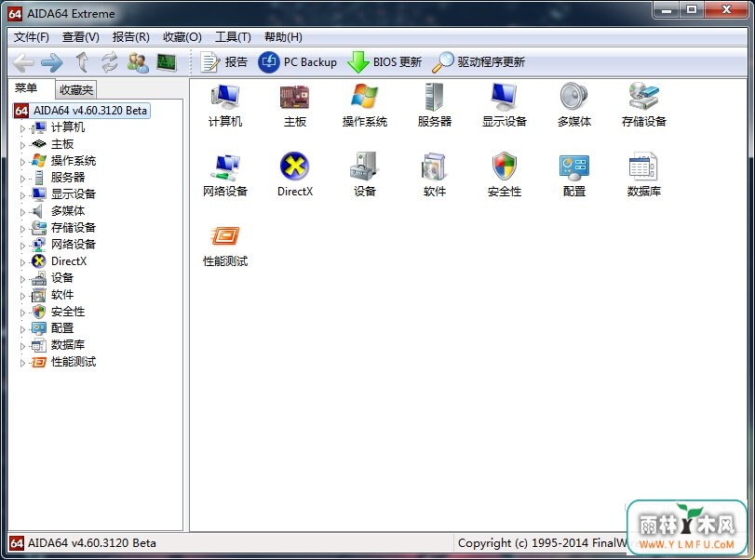Image resolution: width=755 pixels, height=560 pixels.
Task: Open the 主板 motherboard icon in main pane
Action: [x=295, y=105]
